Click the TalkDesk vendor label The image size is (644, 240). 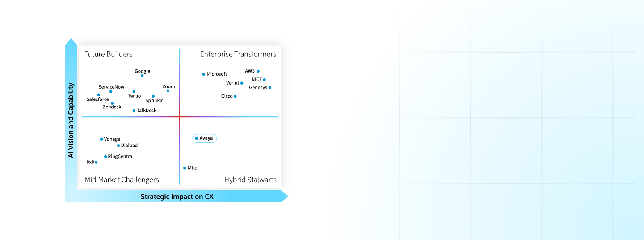pyautogui.click(x=147, y=111)
